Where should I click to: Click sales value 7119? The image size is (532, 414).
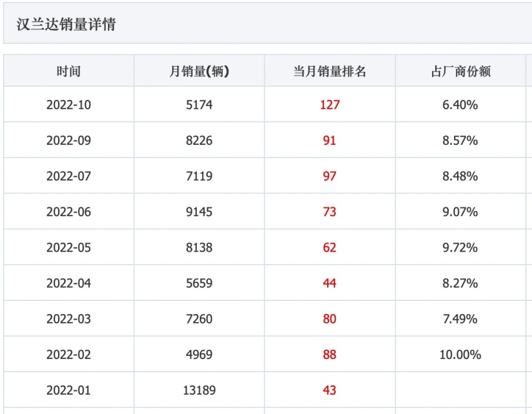click(x=199, y=176)
